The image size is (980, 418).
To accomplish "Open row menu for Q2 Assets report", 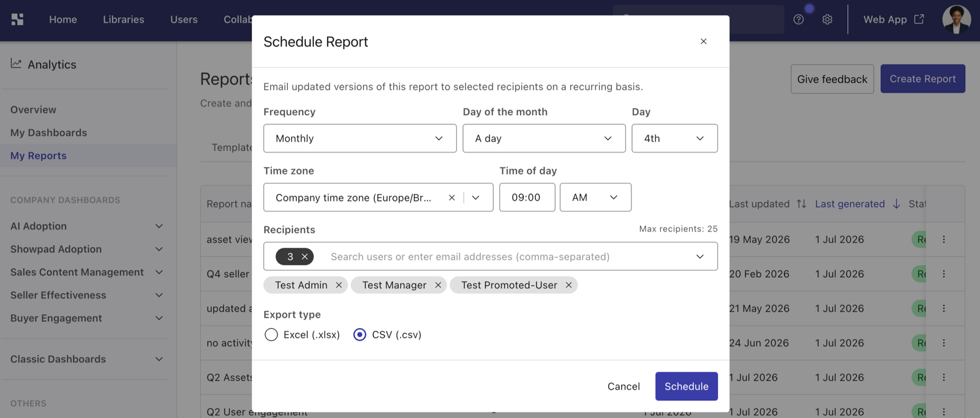I will (943, 378).
